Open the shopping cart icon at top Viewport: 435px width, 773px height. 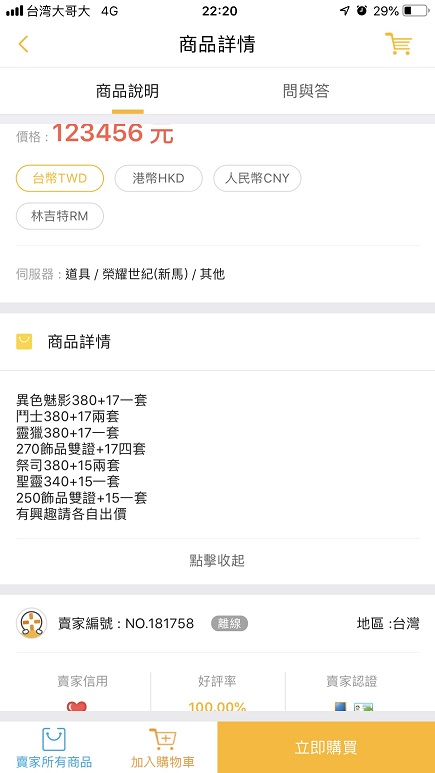[x=398, y=43]
